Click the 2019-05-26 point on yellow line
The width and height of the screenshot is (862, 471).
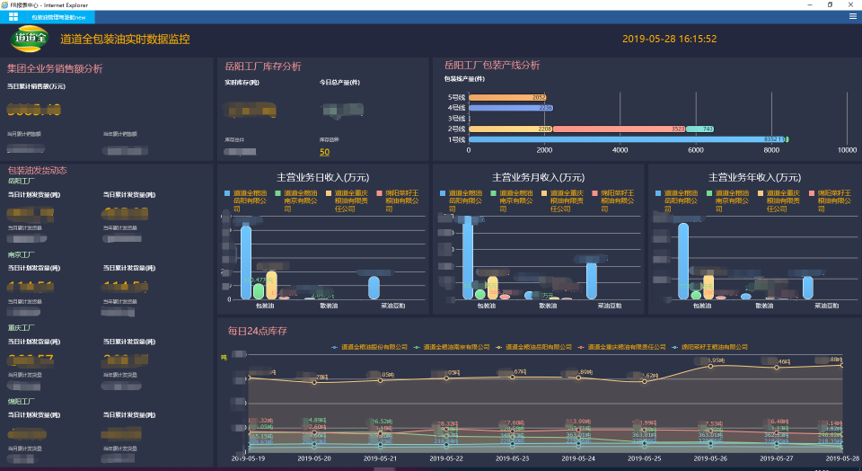coord(711,364)
